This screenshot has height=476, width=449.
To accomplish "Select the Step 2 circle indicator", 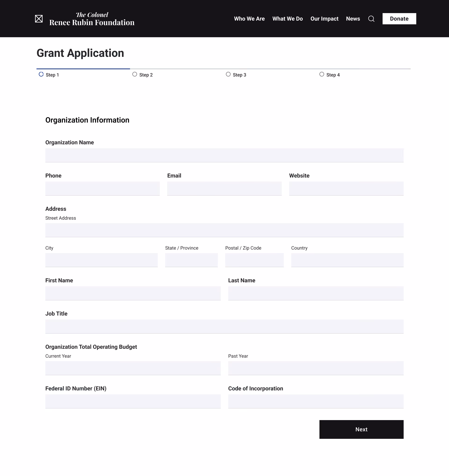I will pos(135,74).
